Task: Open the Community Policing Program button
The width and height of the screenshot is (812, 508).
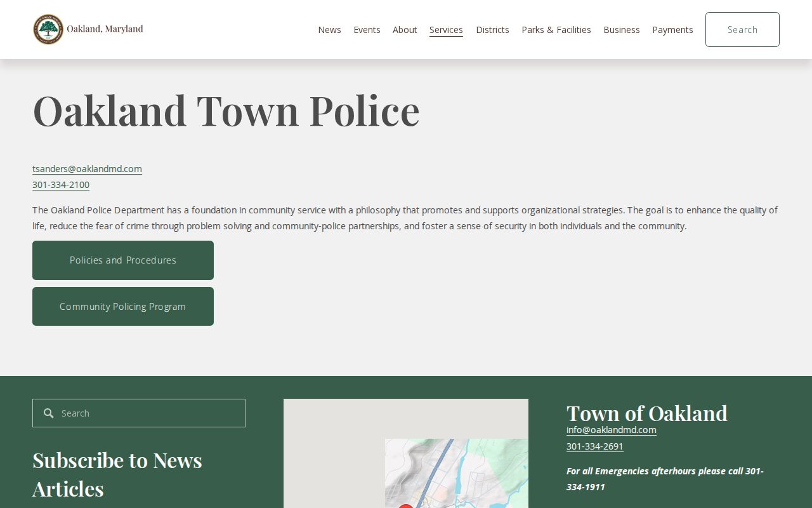Action: (123, 307)
